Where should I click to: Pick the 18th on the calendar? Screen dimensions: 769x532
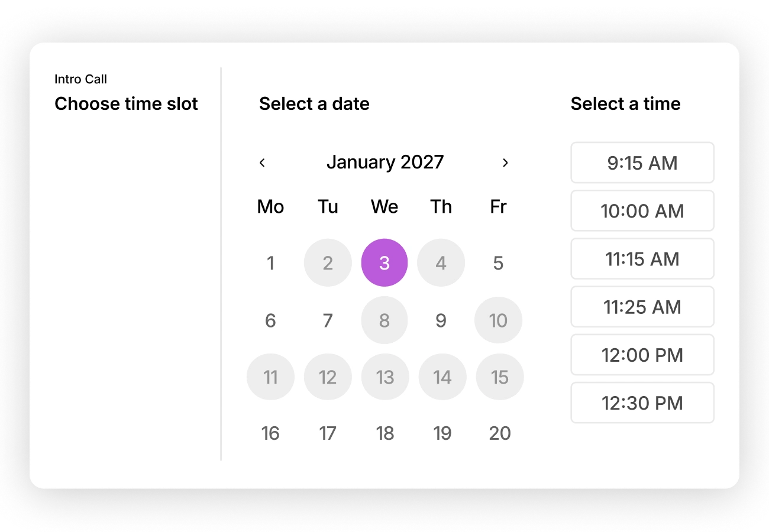(x=385, y=433)
